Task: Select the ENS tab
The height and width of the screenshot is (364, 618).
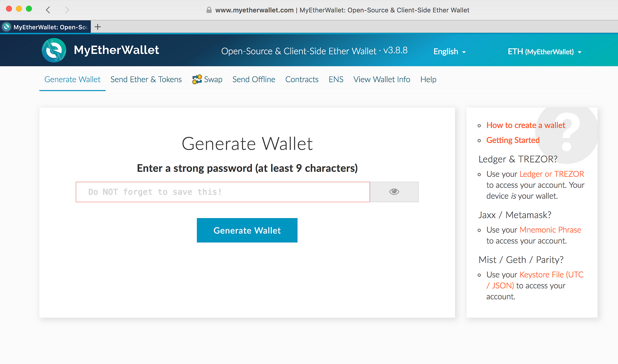Action: (x=336, y=80)
